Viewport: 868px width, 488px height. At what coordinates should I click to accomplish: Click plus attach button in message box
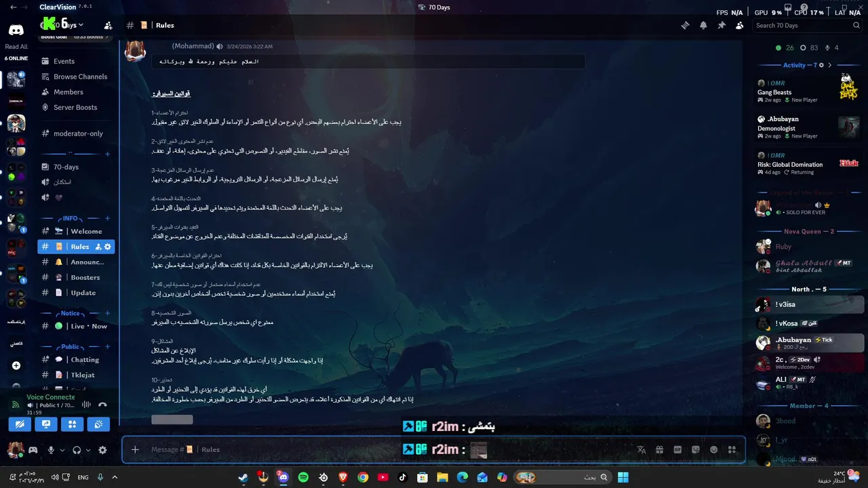(135, 449)
